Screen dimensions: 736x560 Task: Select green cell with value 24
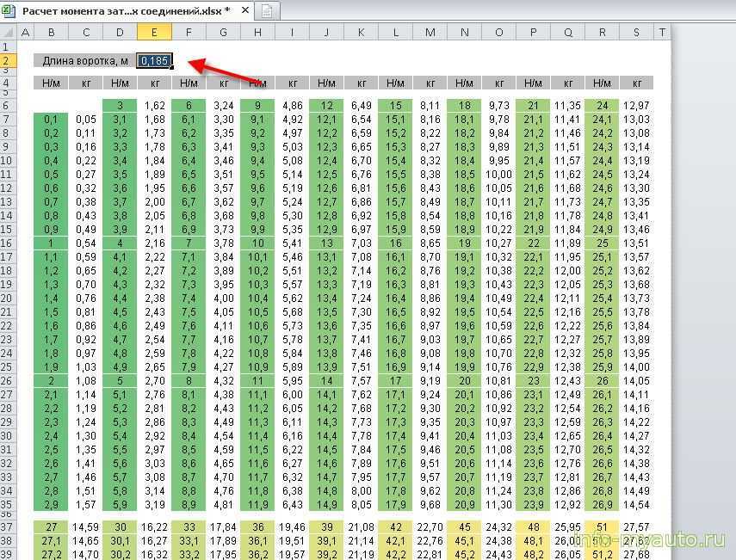pos(603,106)
